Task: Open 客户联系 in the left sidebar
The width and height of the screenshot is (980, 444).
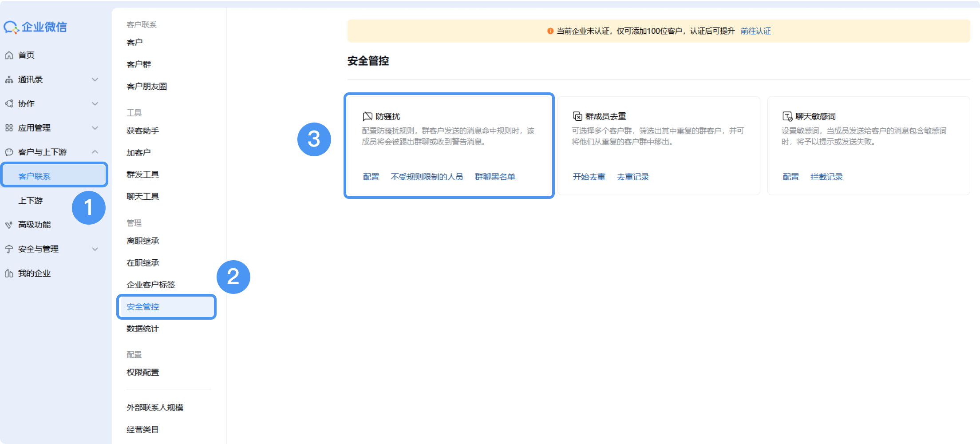Action: point(35,176)
